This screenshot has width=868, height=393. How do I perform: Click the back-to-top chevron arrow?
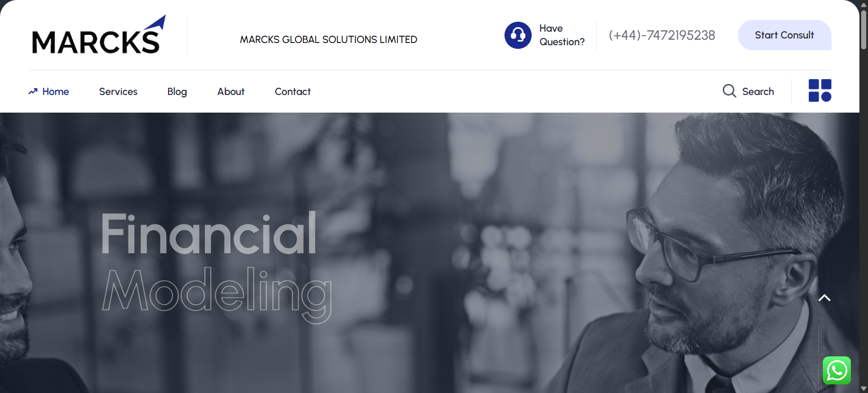click(x=824, y=298)
